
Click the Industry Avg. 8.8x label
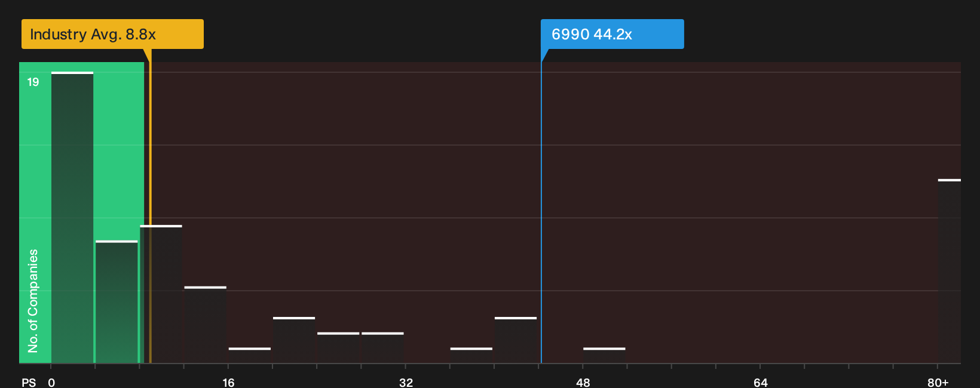pyautogui.click(x=112, y=34)
